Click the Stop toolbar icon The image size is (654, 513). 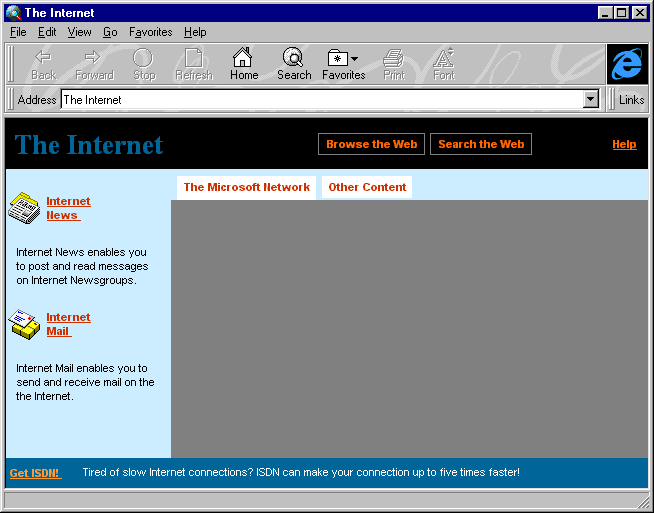point(143,58)
